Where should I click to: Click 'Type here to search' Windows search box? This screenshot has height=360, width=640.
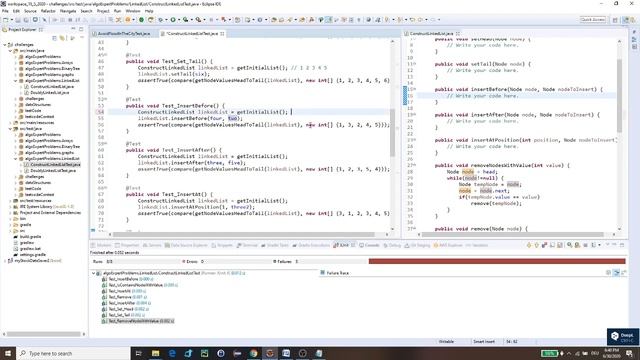(x=73, y=353)
